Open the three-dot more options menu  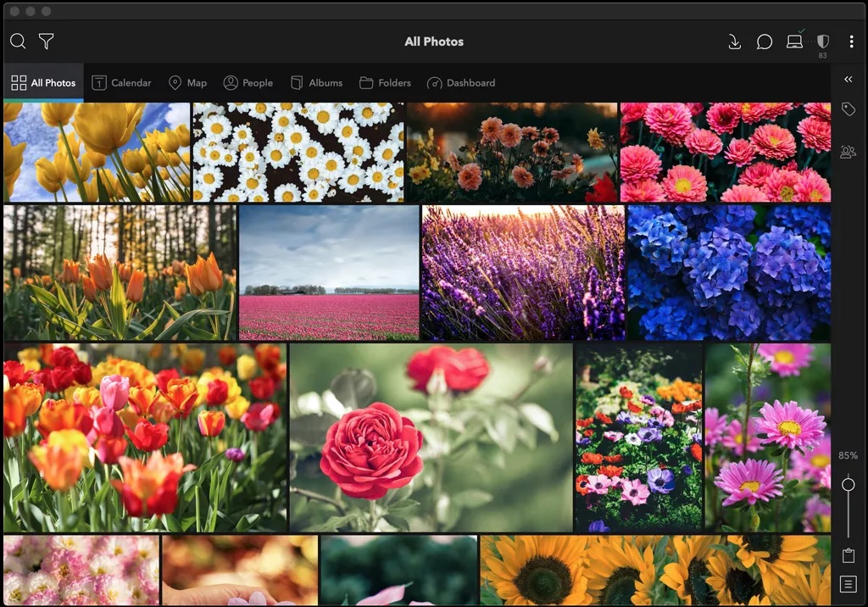(x=851, y=42)
